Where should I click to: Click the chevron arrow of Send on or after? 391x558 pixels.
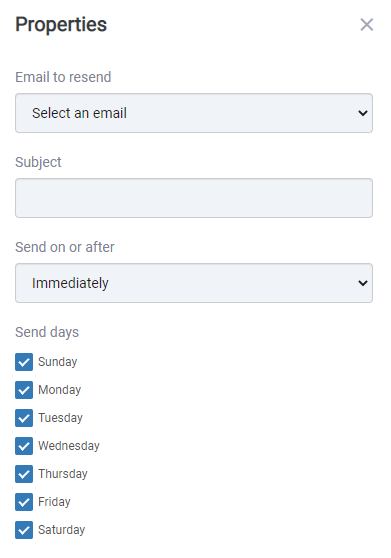point(363,283)
